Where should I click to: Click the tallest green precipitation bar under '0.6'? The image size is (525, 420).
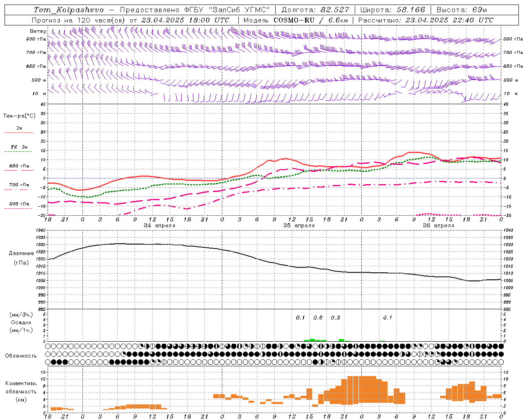312,340
